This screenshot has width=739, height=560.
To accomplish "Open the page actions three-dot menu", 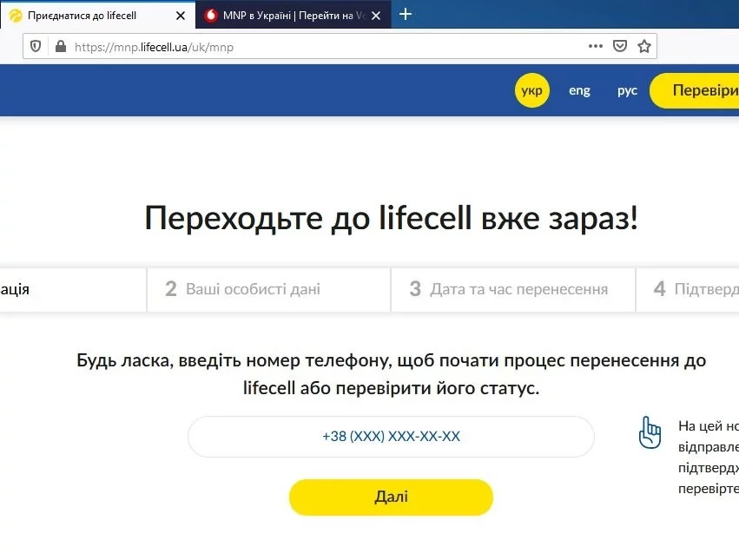I will pyautogui.click(x=595, y=46).
